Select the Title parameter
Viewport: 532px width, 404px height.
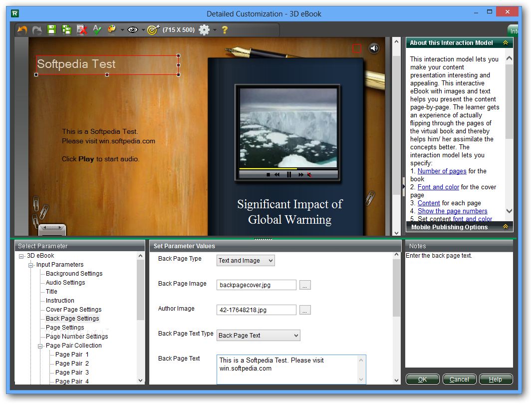pos(51,291)
